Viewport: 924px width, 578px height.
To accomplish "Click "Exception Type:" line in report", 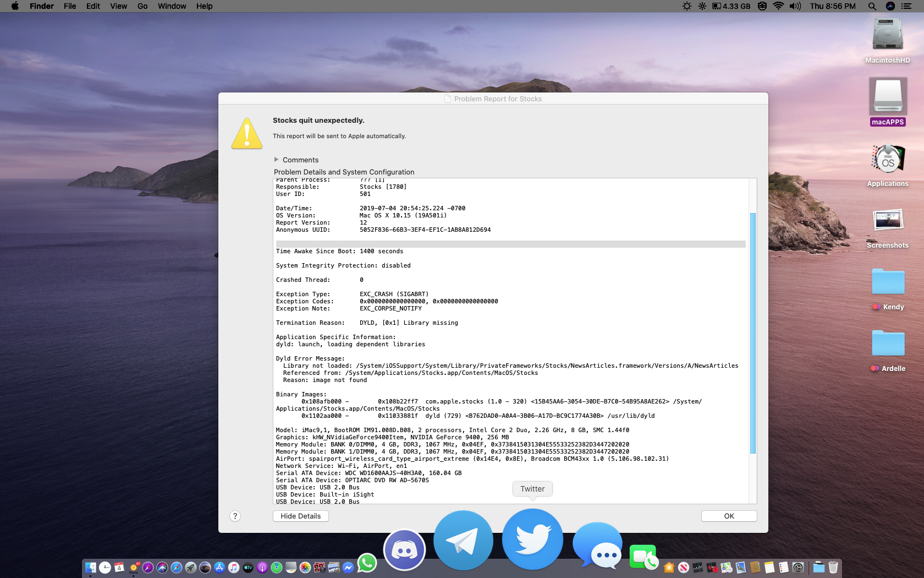I will (352, 294).
